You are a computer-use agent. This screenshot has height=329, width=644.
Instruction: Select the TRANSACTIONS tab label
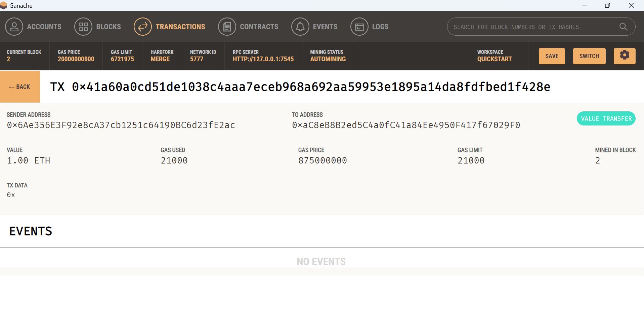(180, 27)
